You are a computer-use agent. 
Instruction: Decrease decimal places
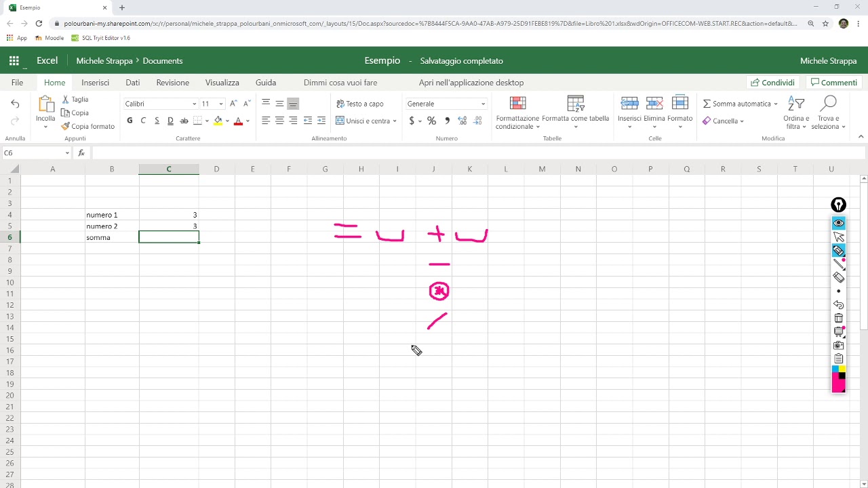477,121
